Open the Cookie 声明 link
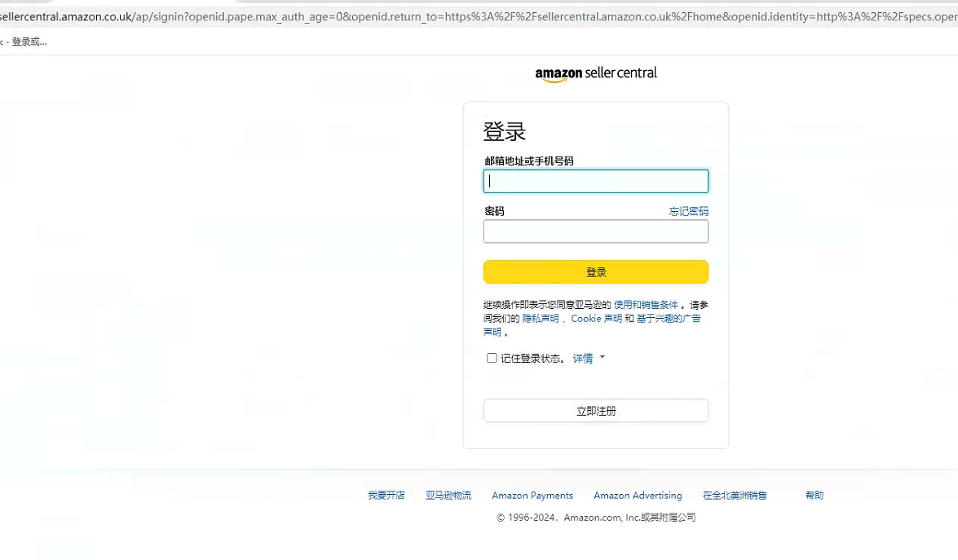Screen dimensions: 958x560 (x=596, y=319)
